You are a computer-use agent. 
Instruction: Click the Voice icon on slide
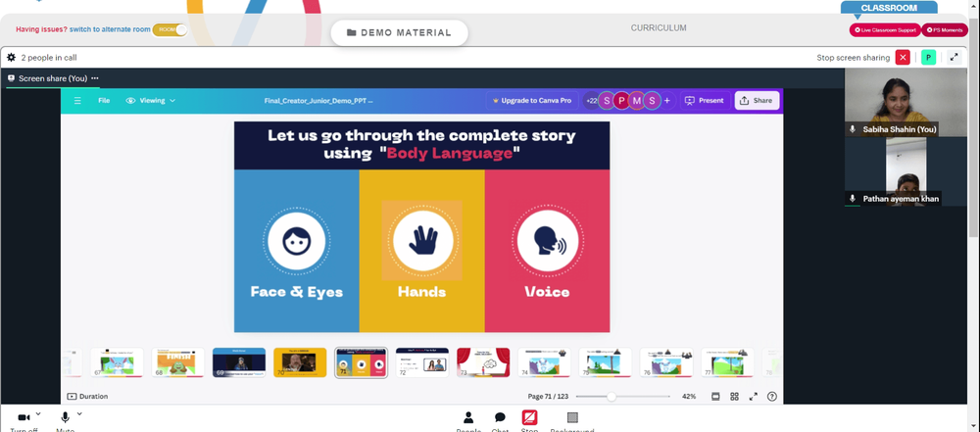(548, 241)
